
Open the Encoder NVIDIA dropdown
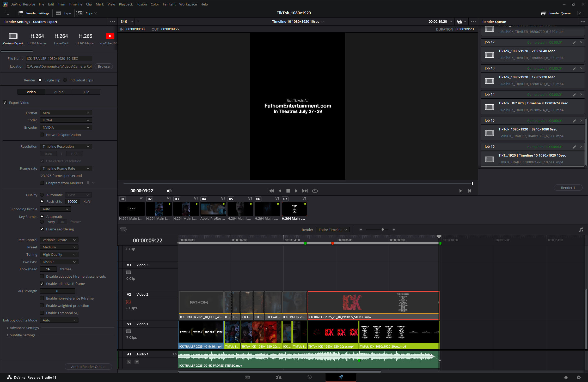66,127
